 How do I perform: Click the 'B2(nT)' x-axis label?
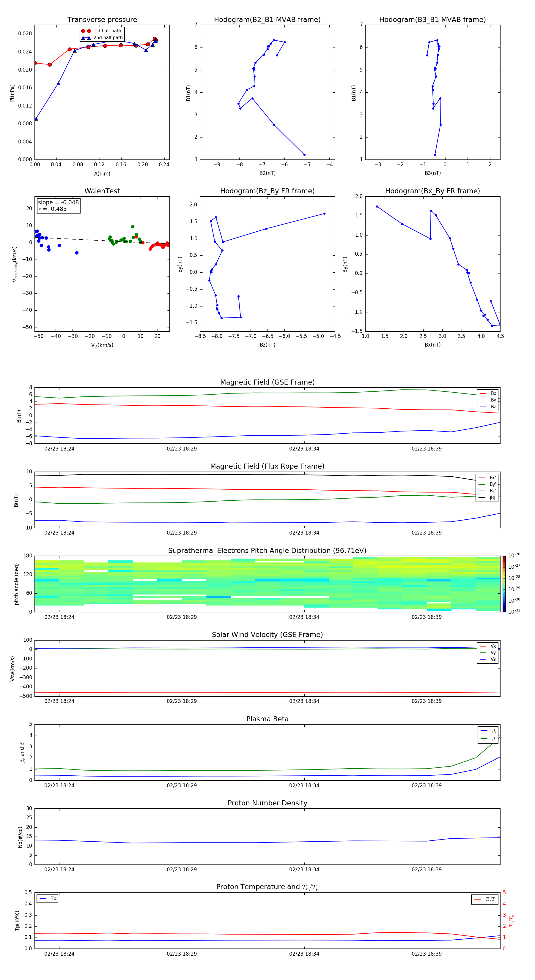tap(267, 173)
